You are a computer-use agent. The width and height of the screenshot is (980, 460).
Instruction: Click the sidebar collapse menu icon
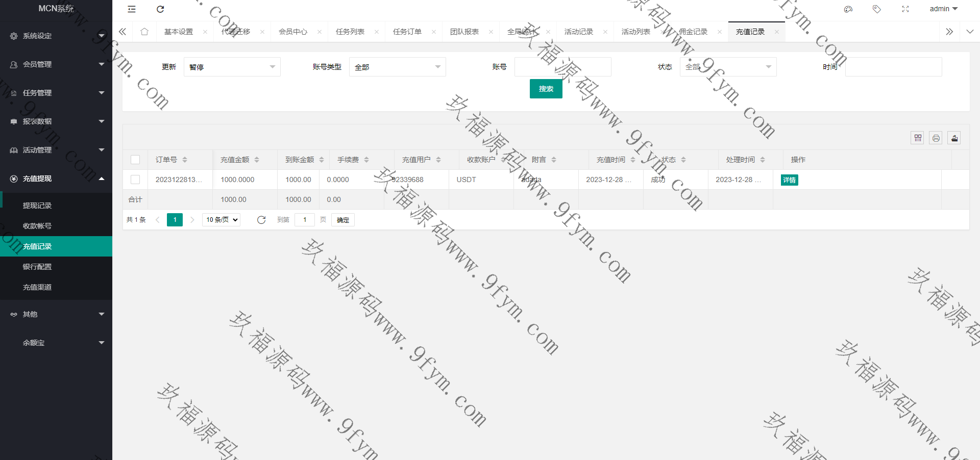pyautogui.click(x=132, y=9)
